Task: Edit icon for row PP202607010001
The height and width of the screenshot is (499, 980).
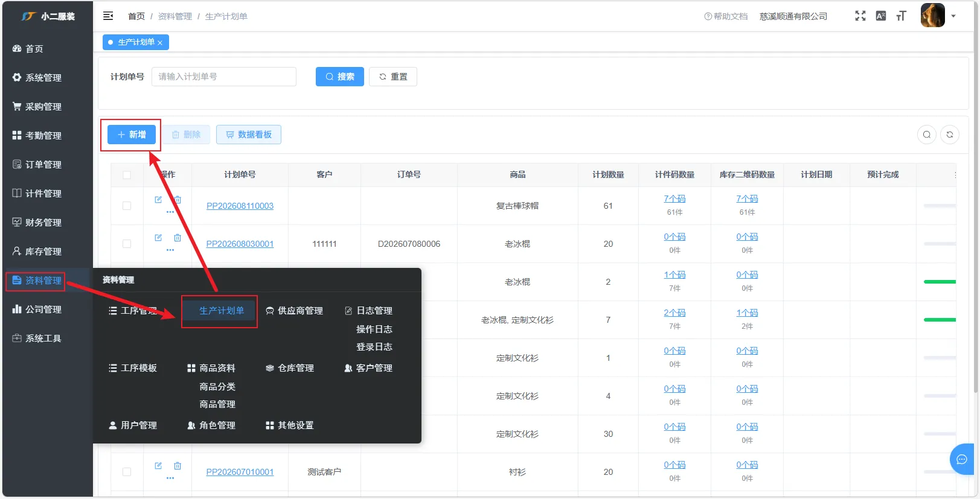Action: tap(158, 466)
